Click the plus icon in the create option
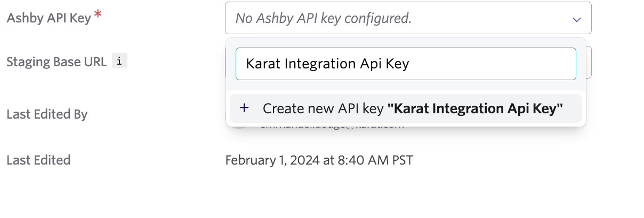The height and width of the screenshot is (218, 644). (x=244, y=108)
